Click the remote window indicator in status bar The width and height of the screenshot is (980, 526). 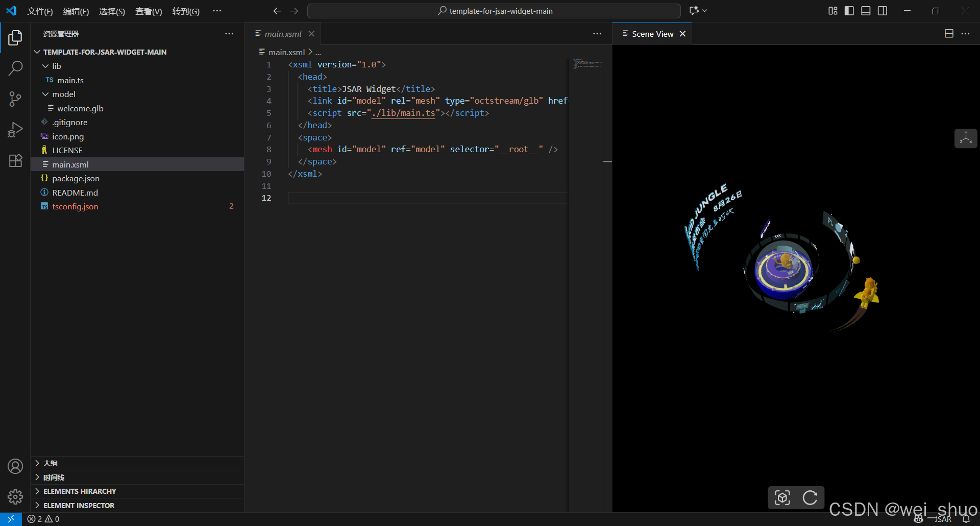11,519
